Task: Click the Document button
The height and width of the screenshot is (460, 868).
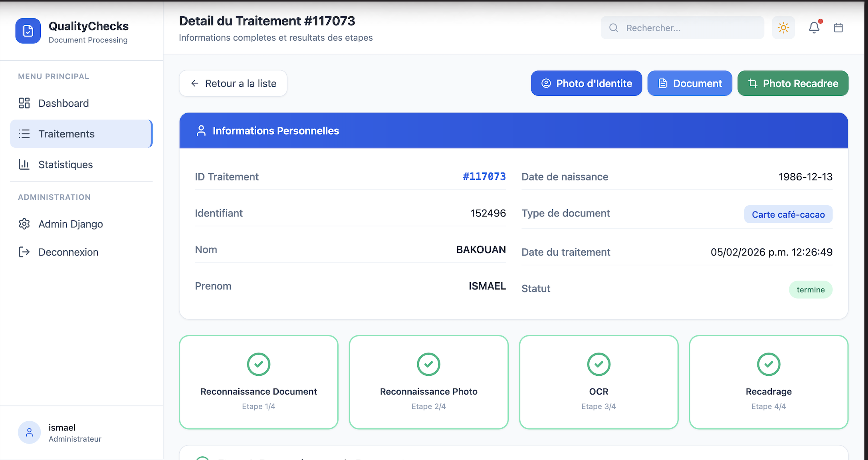Action: point(690,83)
